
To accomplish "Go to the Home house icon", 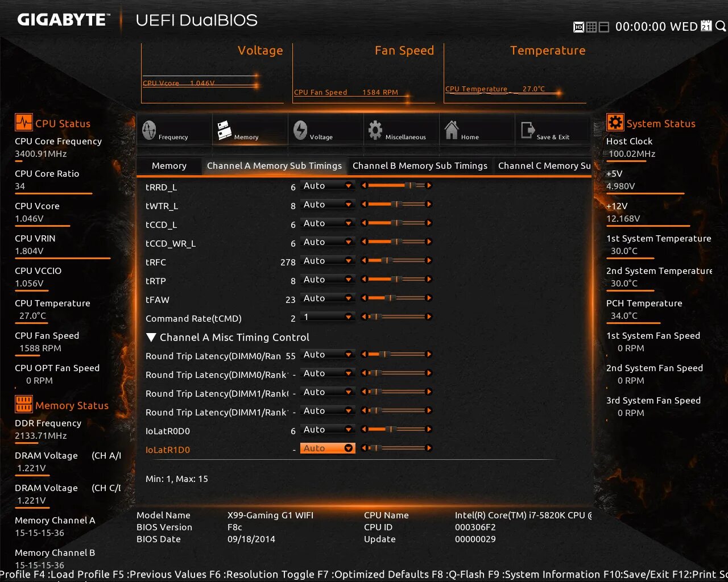I will coord(452,130).
